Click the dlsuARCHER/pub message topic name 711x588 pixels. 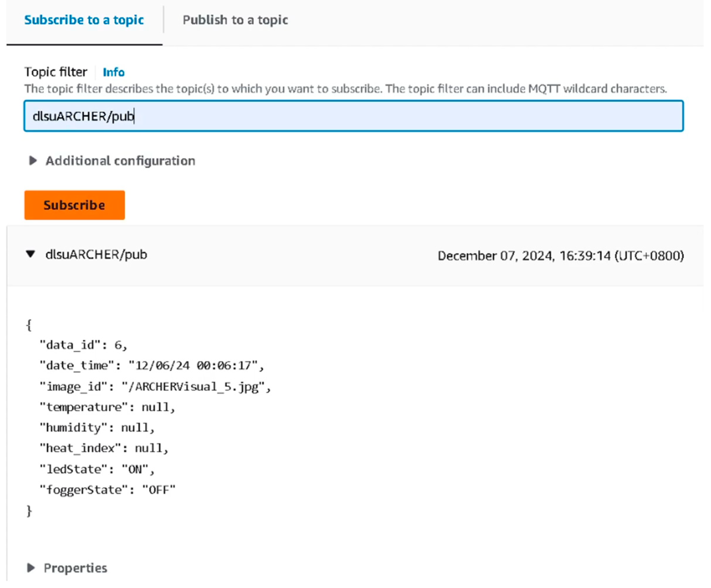point(96,254)
